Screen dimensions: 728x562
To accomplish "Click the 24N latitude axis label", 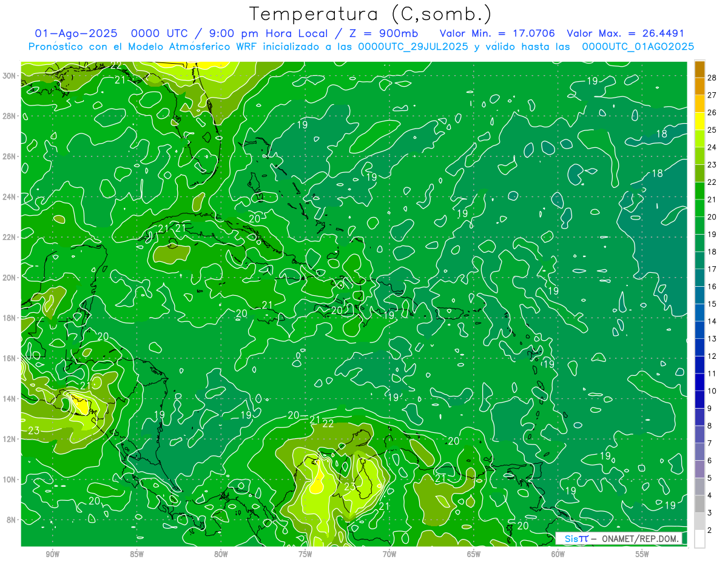I will click(10, 196).
